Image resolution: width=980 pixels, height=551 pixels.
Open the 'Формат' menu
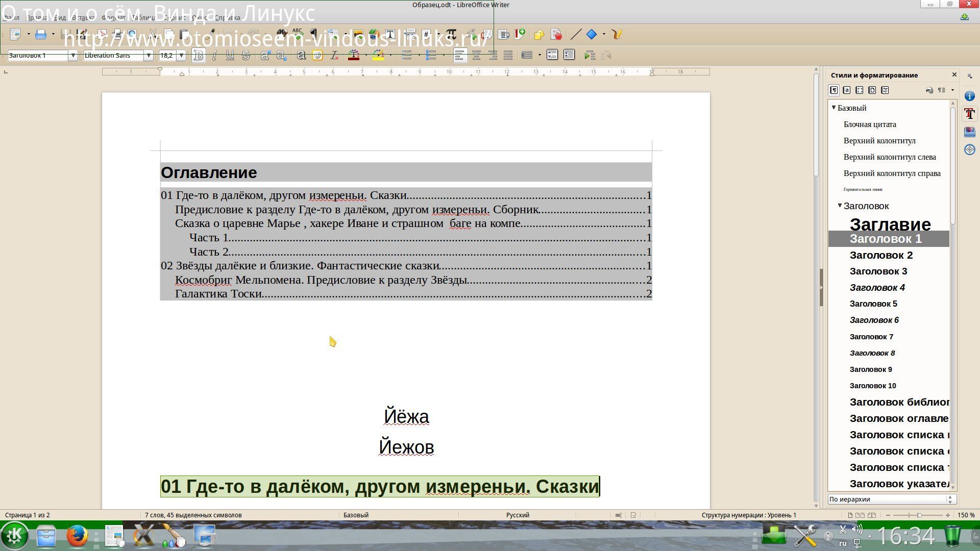(113, 17)
